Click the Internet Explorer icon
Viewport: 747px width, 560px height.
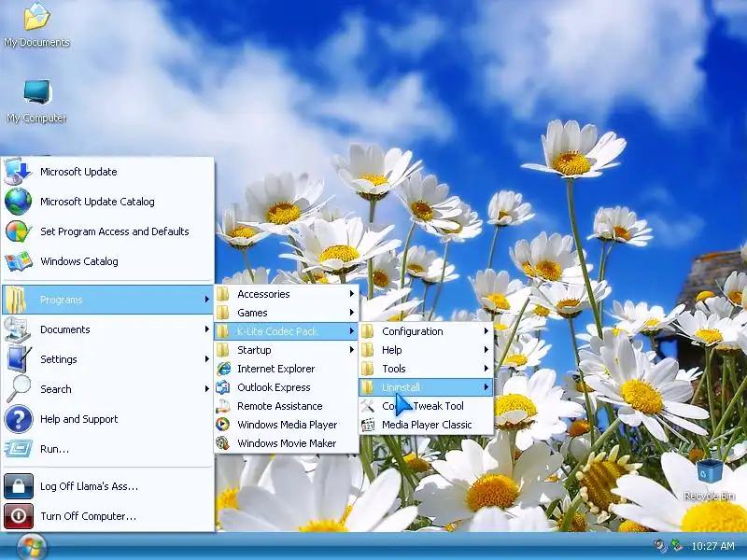click(223, 369)
